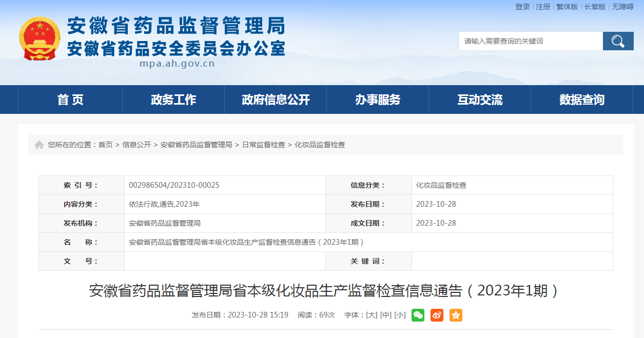Click 依法行政,通告,2023年 cell
This screenshot has height=338, width=644.
(164, 204)
